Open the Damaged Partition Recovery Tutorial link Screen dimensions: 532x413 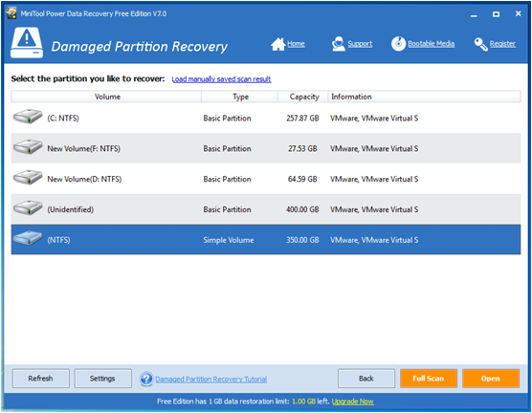coord(211,380)
